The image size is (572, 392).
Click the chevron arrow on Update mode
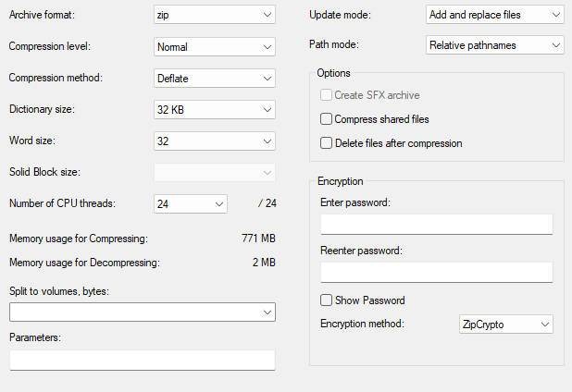pyautogui.click(x=556, y=15)
